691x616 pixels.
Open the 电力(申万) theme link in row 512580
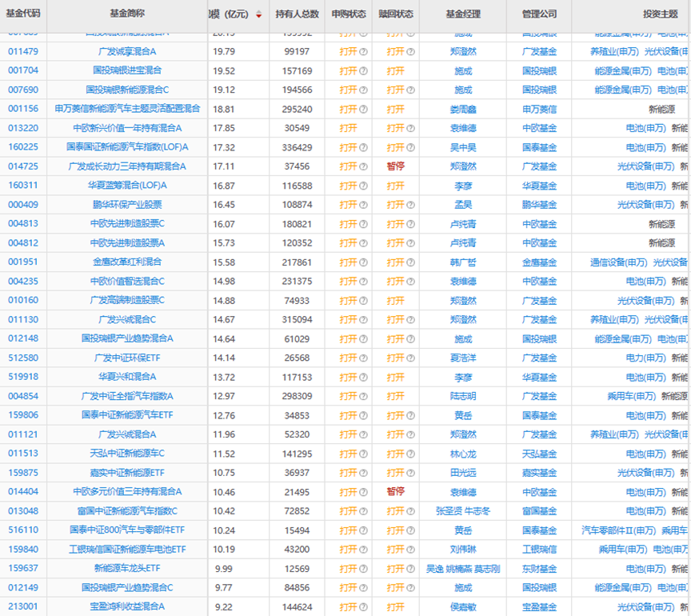(646, 358)
